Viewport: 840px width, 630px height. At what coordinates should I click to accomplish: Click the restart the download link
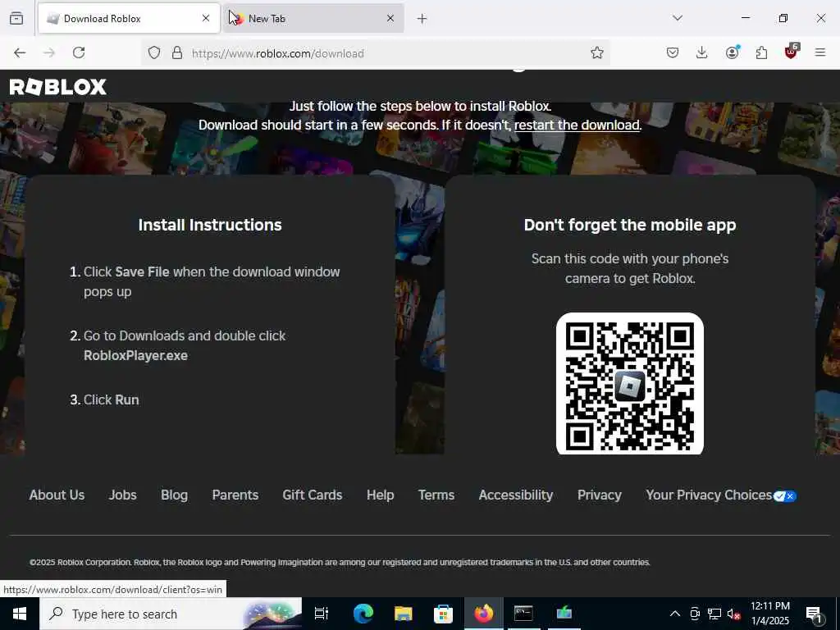point(577,125)
